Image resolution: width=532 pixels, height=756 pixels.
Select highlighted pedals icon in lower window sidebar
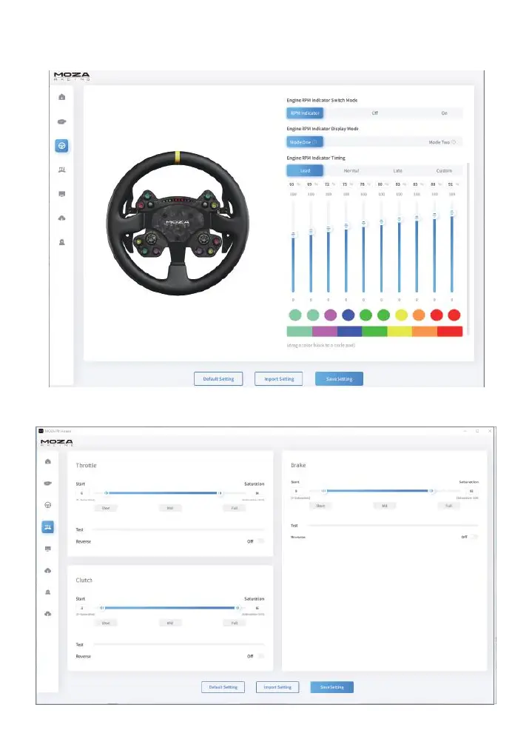tap(47, 527)
